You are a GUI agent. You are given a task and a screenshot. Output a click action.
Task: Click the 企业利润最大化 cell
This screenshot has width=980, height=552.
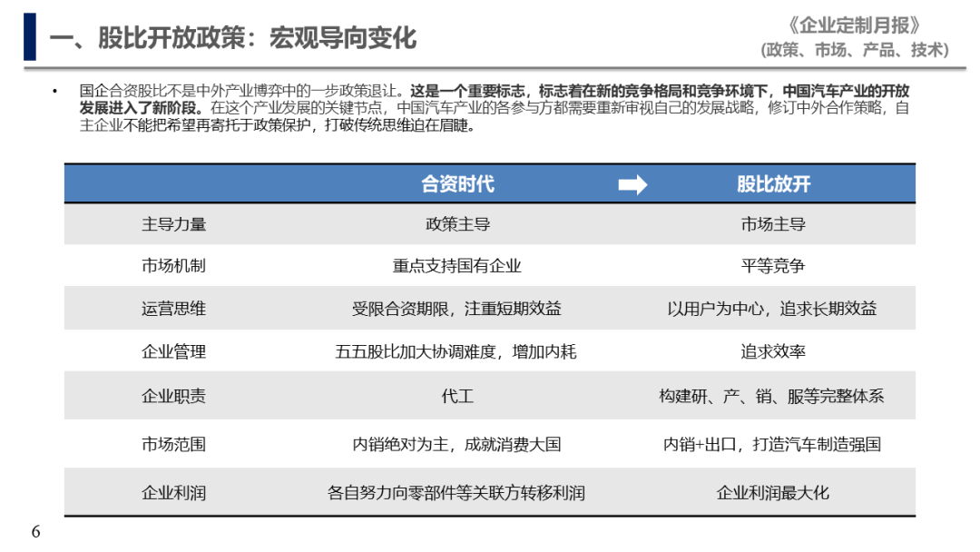click(x=773, y=493)
